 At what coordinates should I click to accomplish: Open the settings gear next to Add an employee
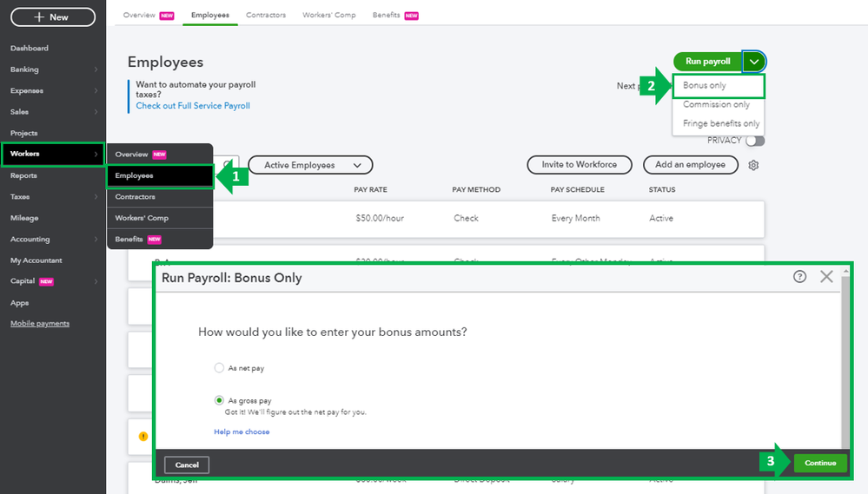click(753, 165)
